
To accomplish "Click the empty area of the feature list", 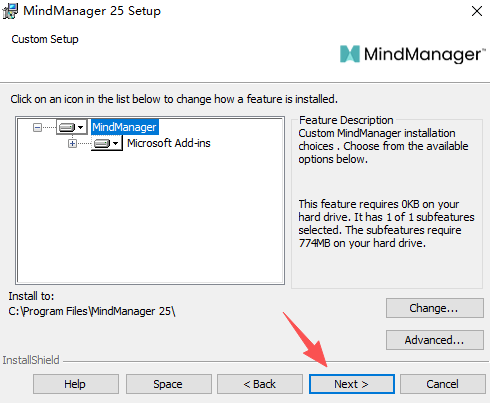I will (150, 217).
